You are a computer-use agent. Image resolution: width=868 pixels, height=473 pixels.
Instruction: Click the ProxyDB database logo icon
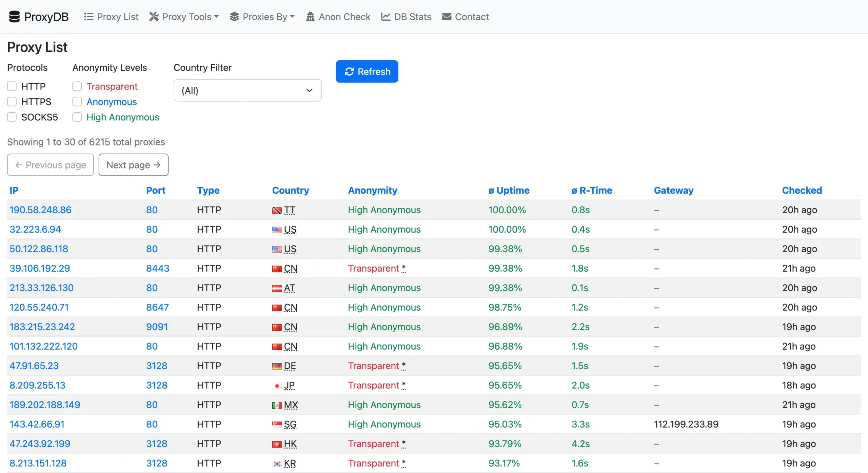(14, 17)
